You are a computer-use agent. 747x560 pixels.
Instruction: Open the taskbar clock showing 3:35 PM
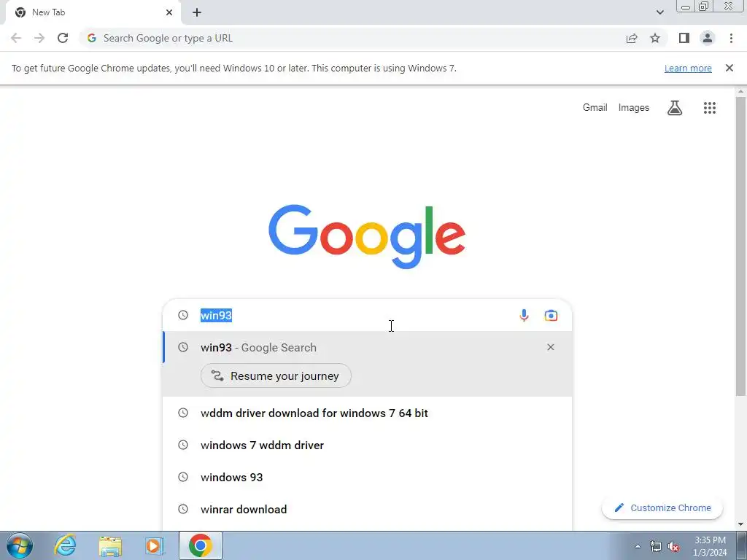(710, 546)
